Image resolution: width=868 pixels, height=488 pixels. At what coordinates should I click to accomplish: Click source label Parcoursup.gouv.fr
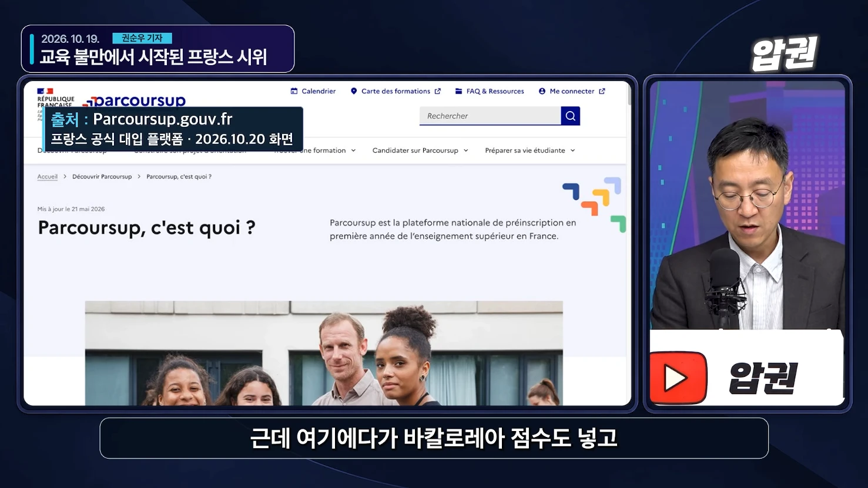coord(163,119)
